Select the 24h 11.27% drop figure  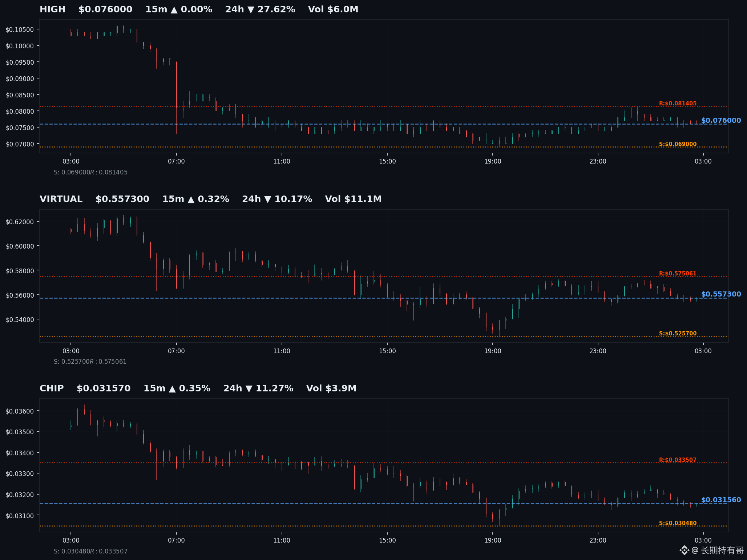coord(258,388)
